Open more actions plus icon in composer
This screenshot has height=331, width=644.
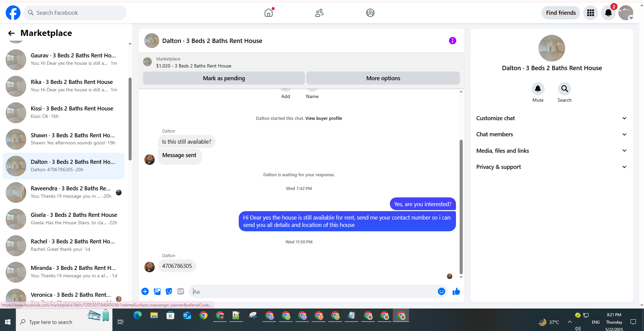coord(145,291)
